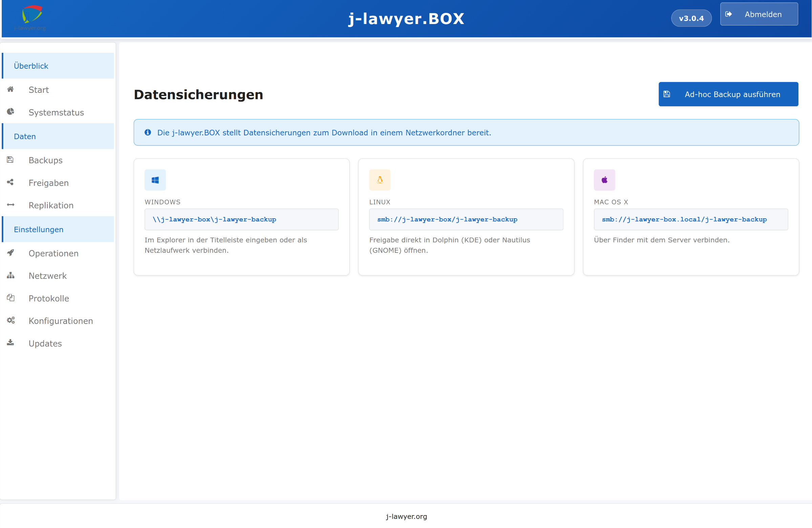Run the Ad-hoc Backup ausführen button
The width and height of the screenshot is (812, 528).
(728, 94)
